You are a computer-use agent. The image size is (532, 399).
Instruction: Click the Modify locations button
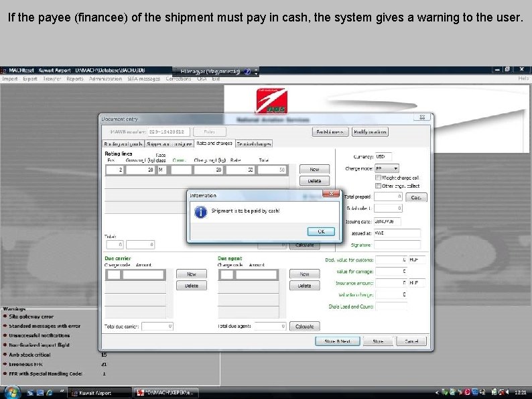370,131
